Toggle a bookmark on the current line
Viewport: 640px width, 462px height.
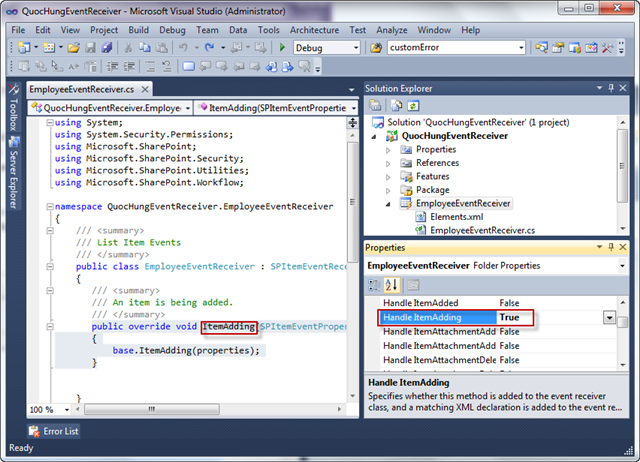click(189, 66)
